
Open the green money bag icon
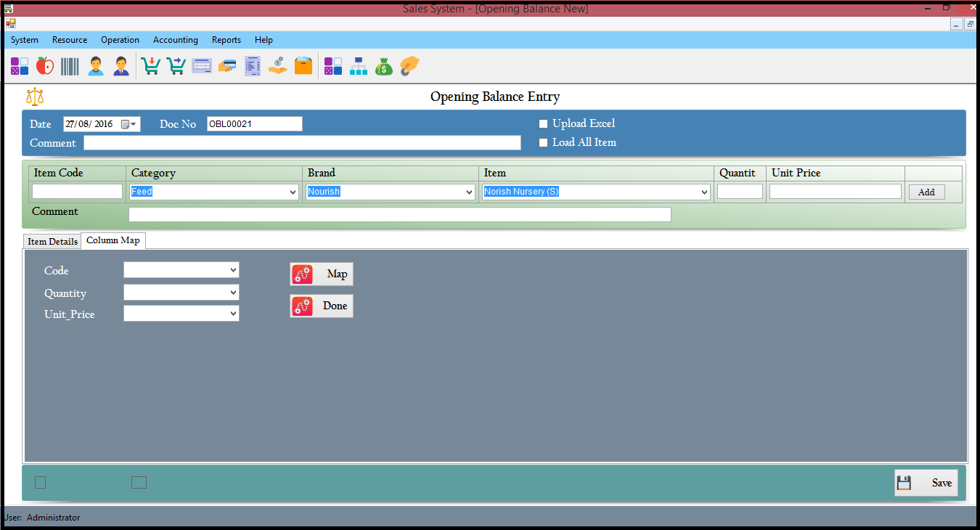pos(383,67)
